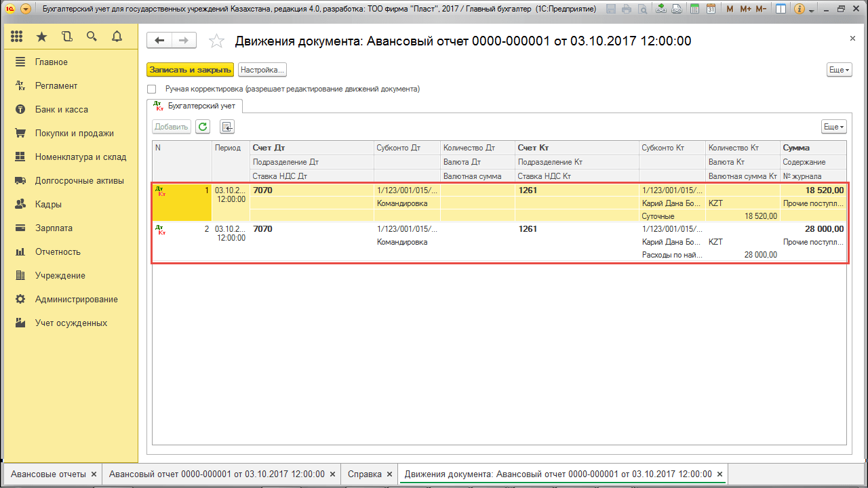Open the sections menu grid icon
Screen dimensions: 868x488
18,37
